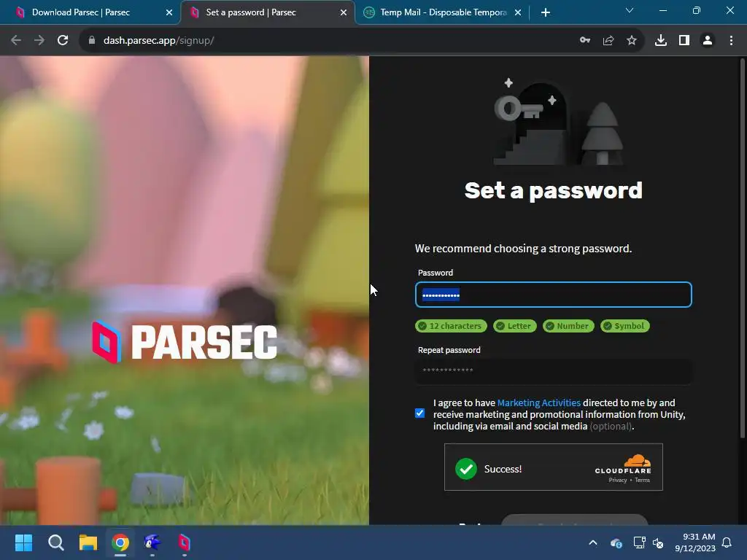Close the Download Parsec tab

point(169,13)
